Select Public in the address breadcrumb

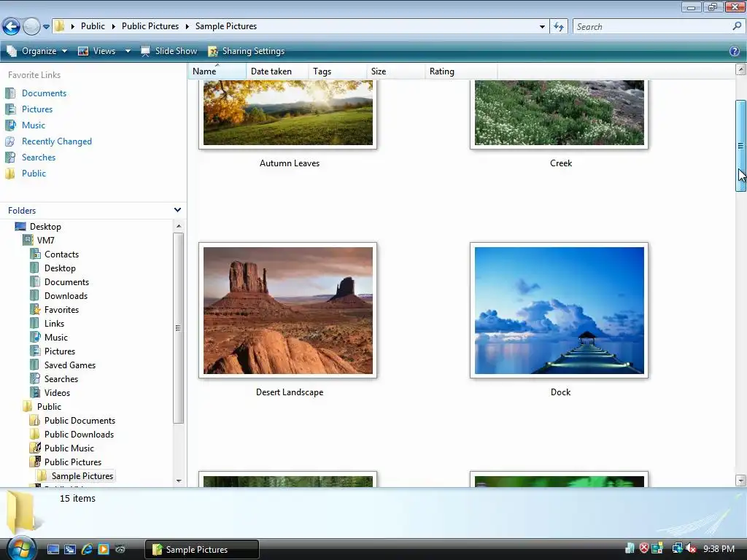point(93,26)
